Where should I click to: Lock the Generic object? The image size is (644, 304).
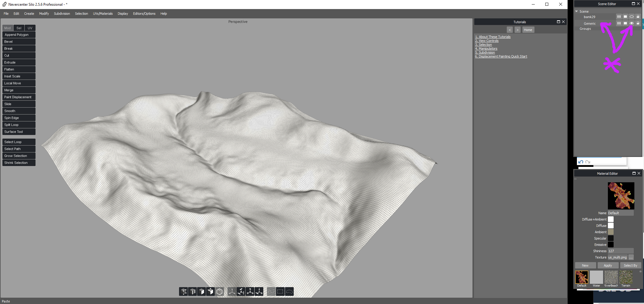coord(638,24)
